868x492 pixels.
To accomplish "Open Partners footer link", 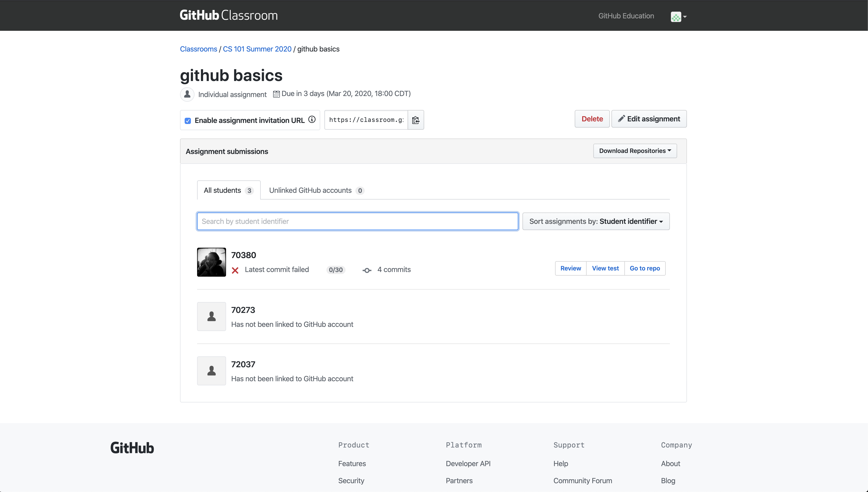I will tap(459, 481).
